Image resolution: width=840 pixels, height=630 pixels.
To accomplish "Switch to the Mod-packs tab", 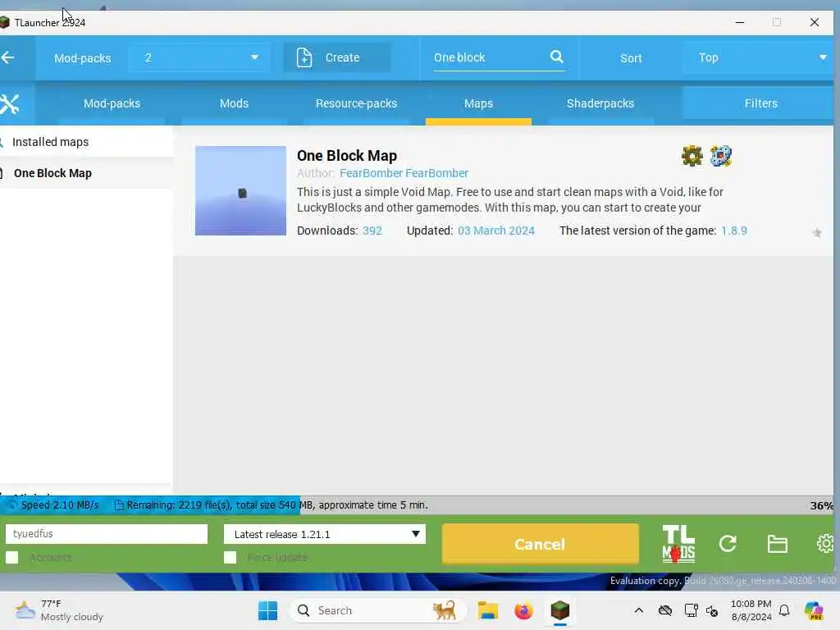I will 112,103.
